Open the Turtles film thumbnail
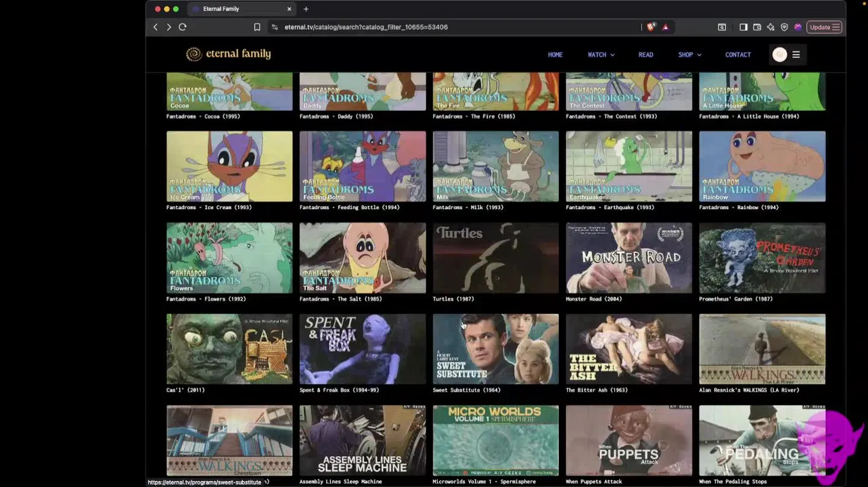This screenshot has height=487, width=868. (496, 258)
